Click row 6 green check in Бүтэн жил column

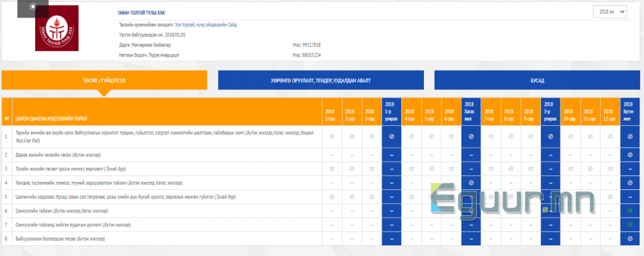(630, 210)
